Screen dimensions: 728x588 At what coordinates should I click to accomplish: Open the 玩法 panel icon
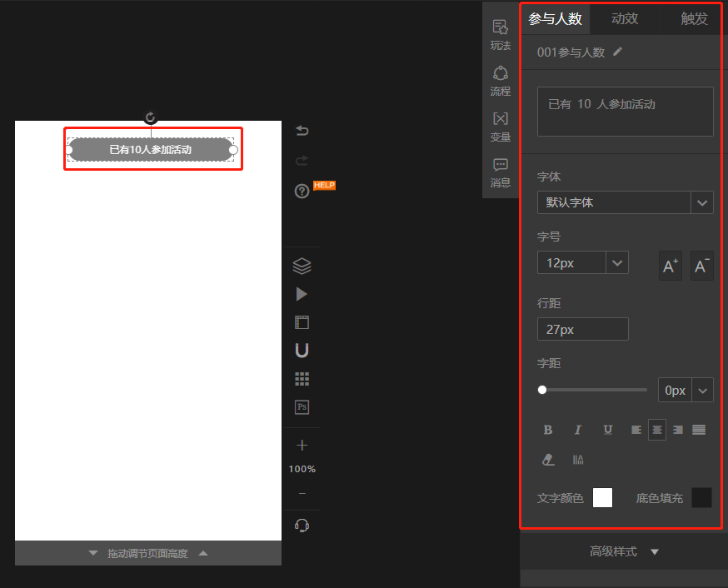[x=500, y=35]
